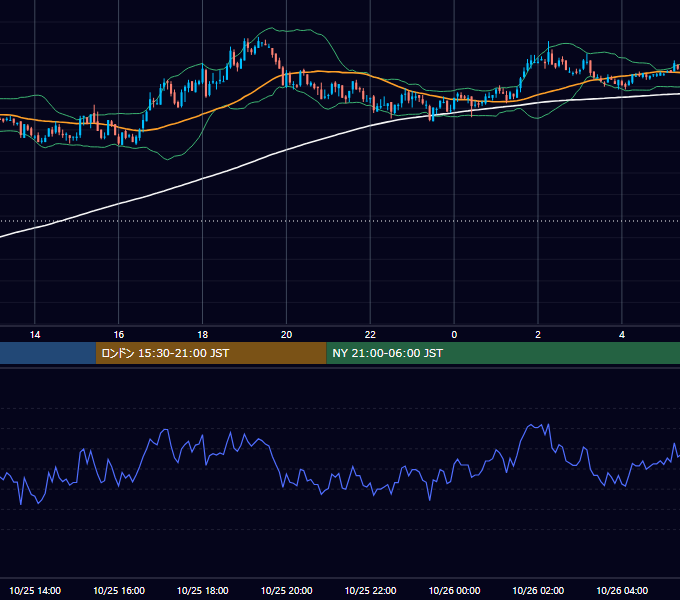This screenshot has width=680, height=600.
Task: Click the 10/25 14:00 date label
Action: (35, 590)
